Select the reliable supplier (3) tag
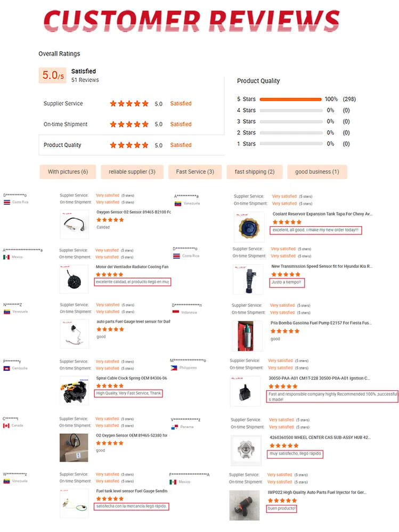The width and height of the screenshot is (399, 532). [132, 171]
